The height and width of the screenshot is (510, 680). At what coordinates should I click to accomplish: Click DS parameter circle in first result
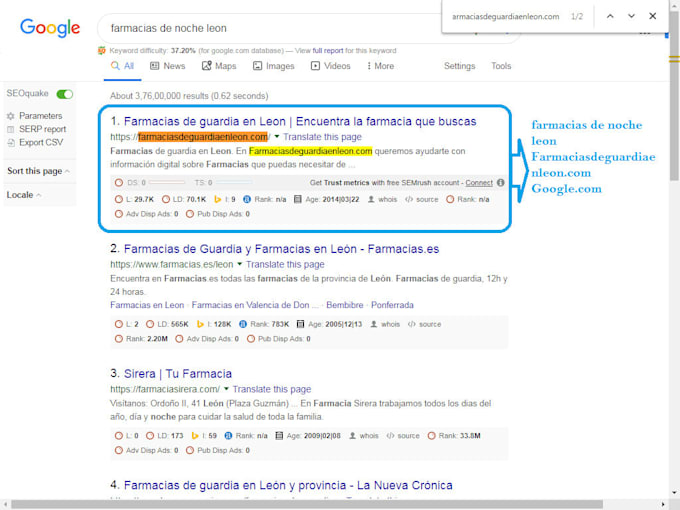pos(118,183)
